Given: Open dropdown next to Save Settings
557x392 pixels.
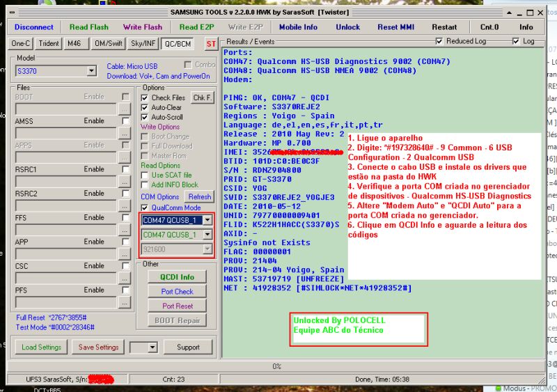Looking at the screenshot, I should (152, 347).
